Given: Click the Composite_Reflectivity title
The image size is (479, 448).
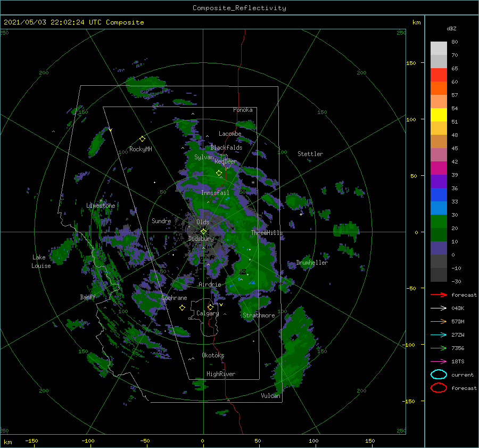Looking at the screenshot, I should [x=240, y=8].
